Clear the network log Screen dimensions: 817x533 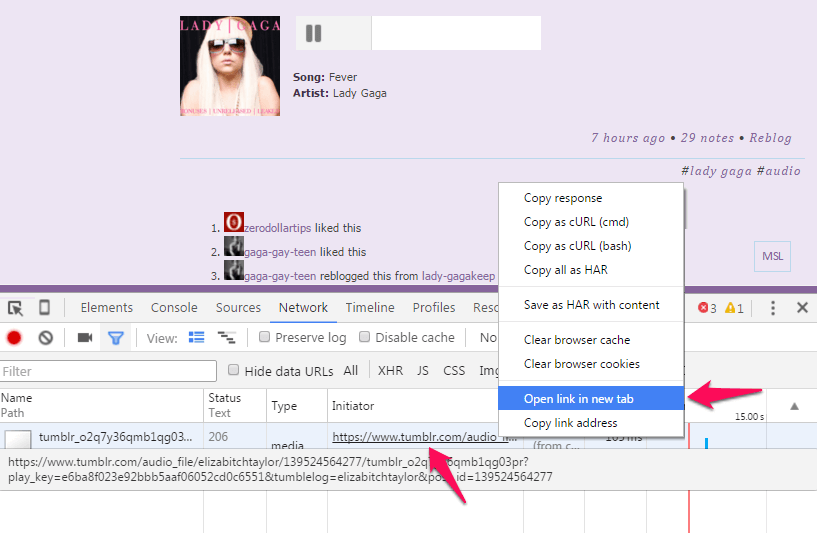(x=46, y=338)
